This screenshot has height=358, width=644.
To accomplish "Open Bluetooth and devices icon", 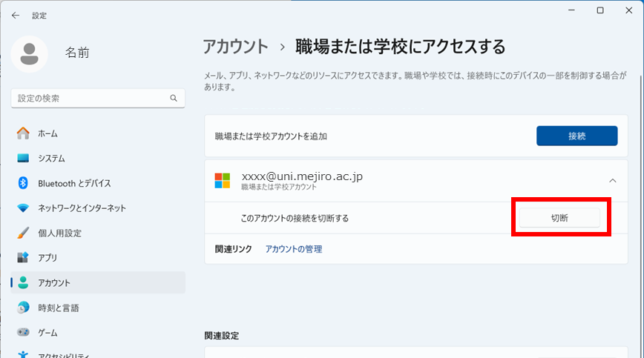I will pyautogui.click(x=23, y=183).
